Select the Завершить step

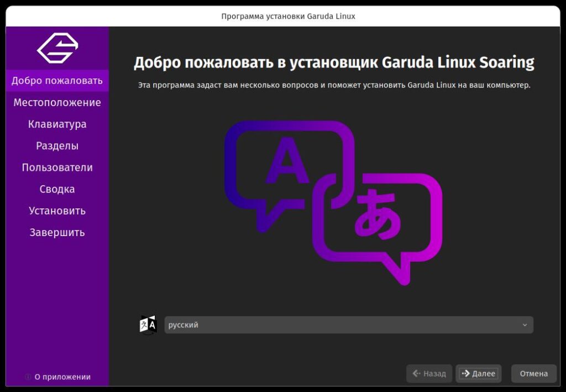click(x=57, y=232)
